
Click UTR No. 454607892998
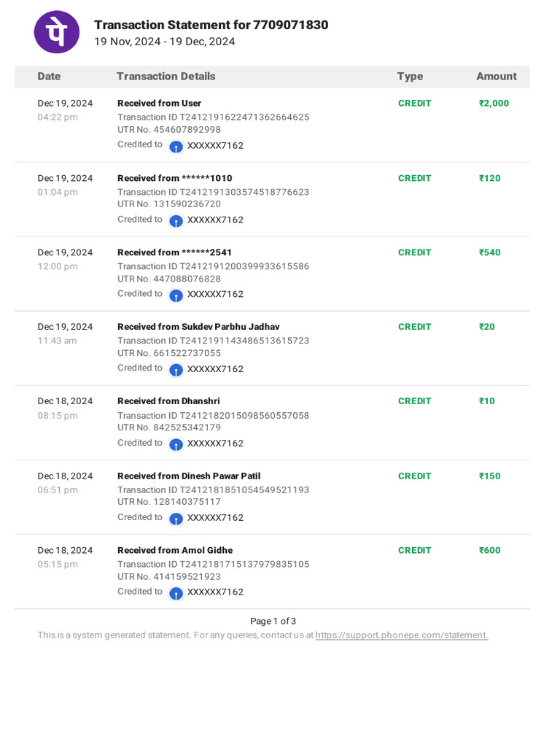[169, 130]
